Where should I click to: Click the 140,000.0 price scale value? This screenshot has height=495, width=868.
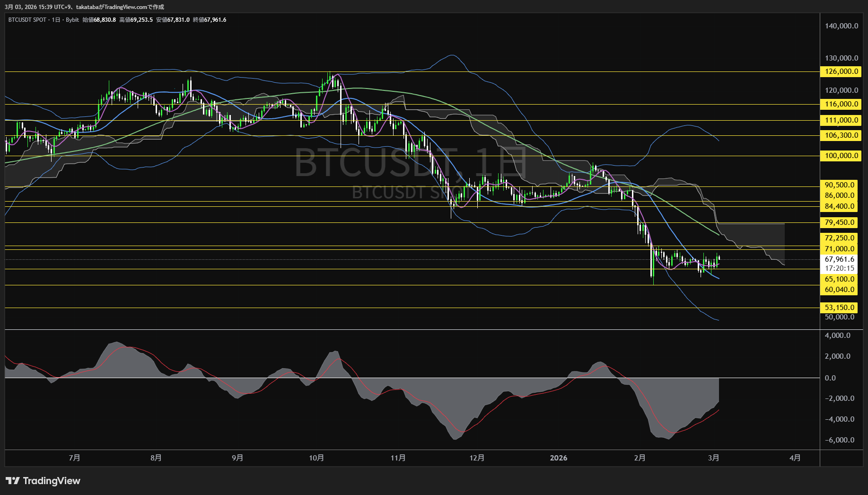[842, 26]
